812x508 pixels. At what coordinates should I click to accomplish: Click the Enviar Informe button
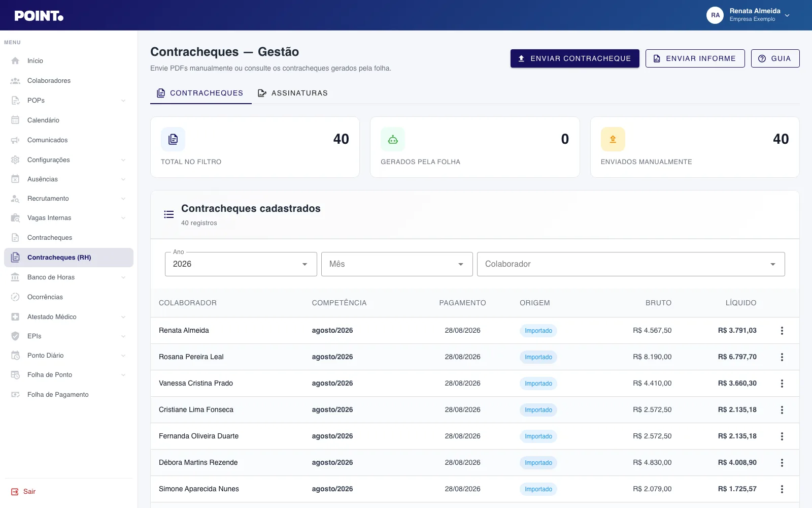point(695,58)
